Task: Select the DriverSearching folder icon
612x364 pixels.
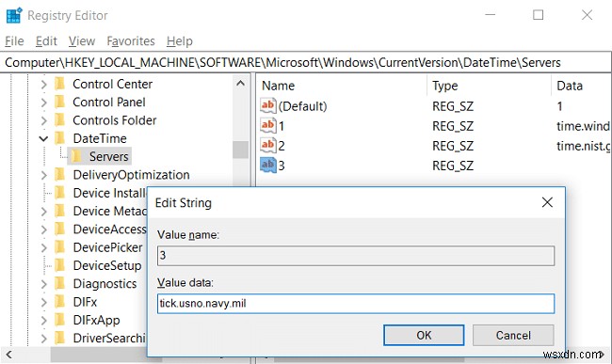Action: tap(59, 338)
